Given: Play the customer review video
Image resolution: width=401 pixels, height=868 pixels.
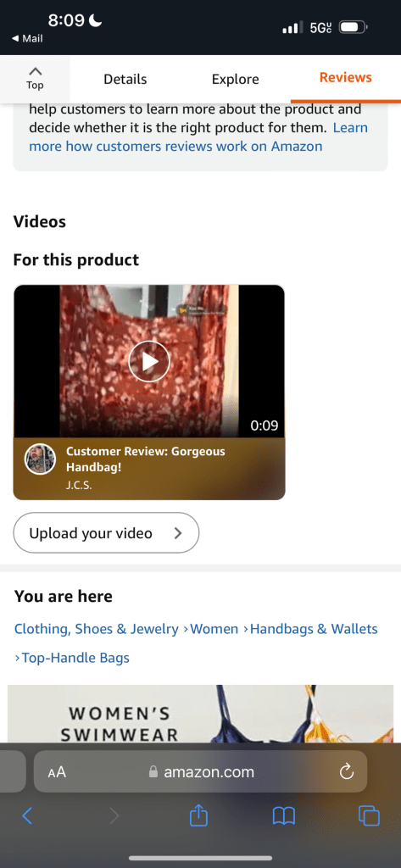Looking at the screenshot, I should point(149,361).
